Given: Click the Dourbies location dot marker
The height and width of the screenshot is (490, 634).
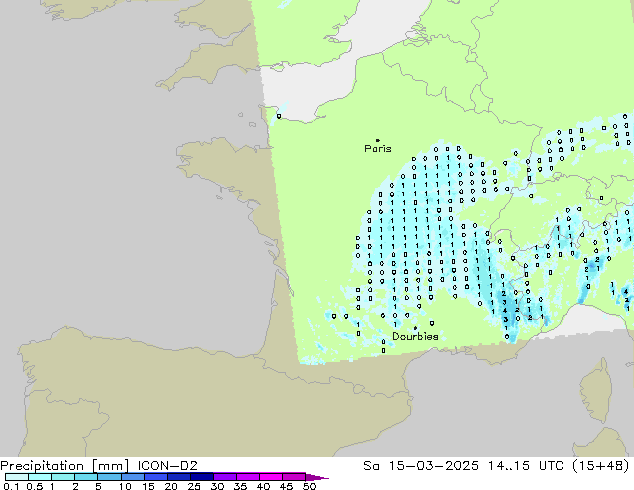Looking at the screenshot, I should [415, 328].
